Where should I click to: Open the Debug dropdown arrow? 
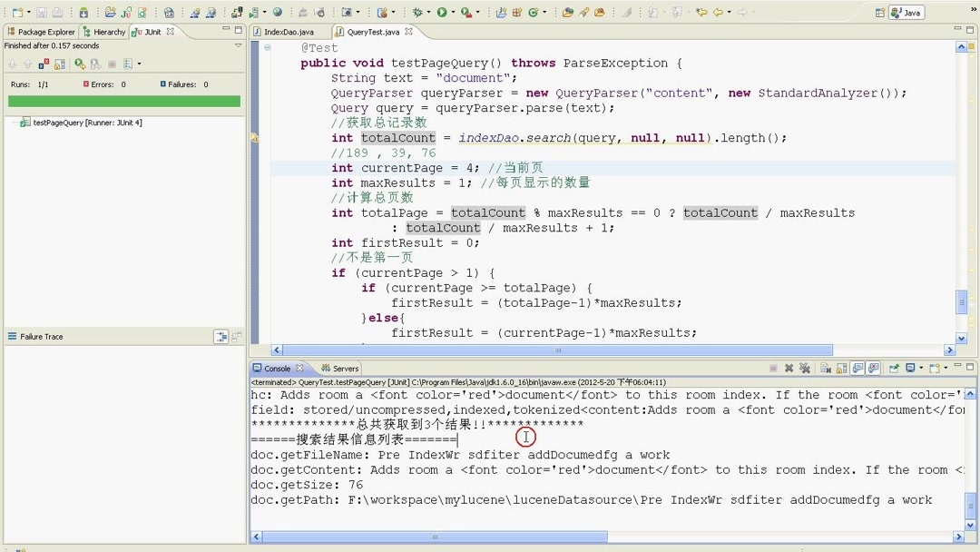(430, 11)
